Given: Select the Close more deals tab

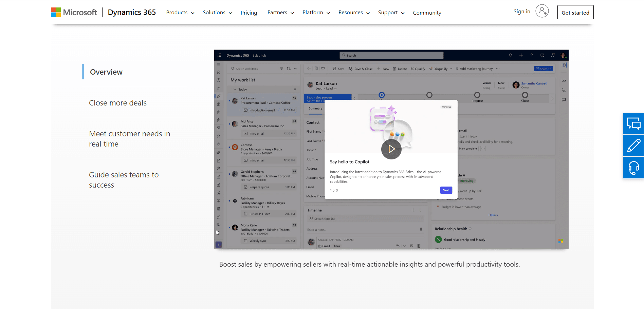Looking at the screenshot, I should 118,103.
